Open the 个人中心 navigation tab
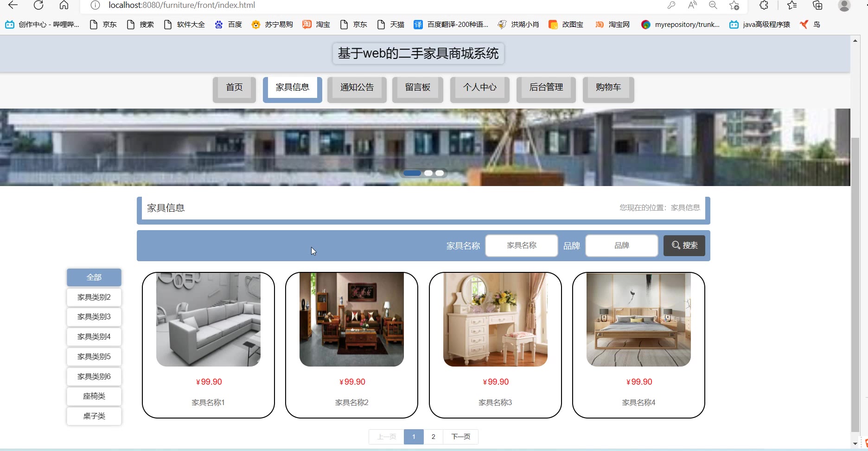Image resolution: width=868 pixels, height=451 pixels. coord(479,89)
